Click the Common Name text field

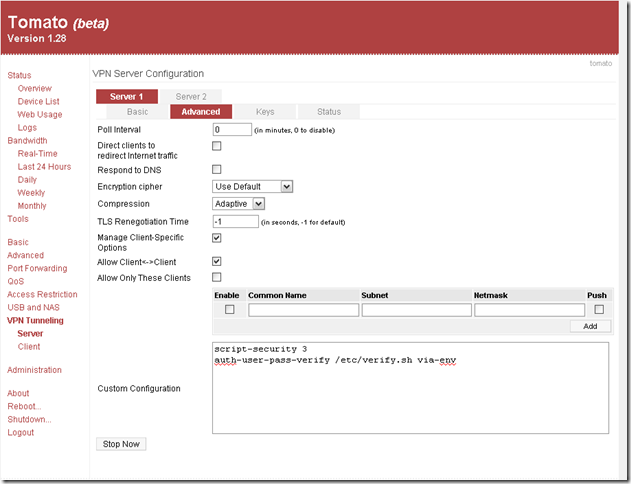(303, 310)
